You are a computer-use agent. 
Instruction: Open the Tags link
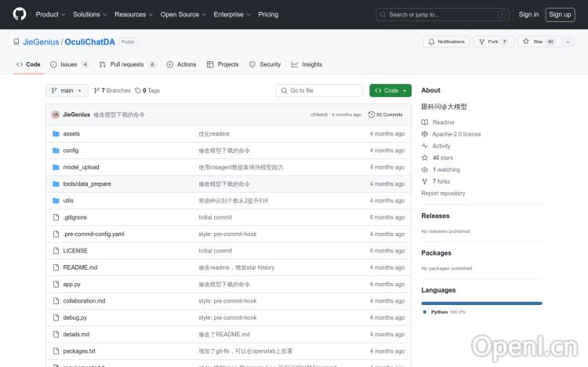[x=147, y=91]
